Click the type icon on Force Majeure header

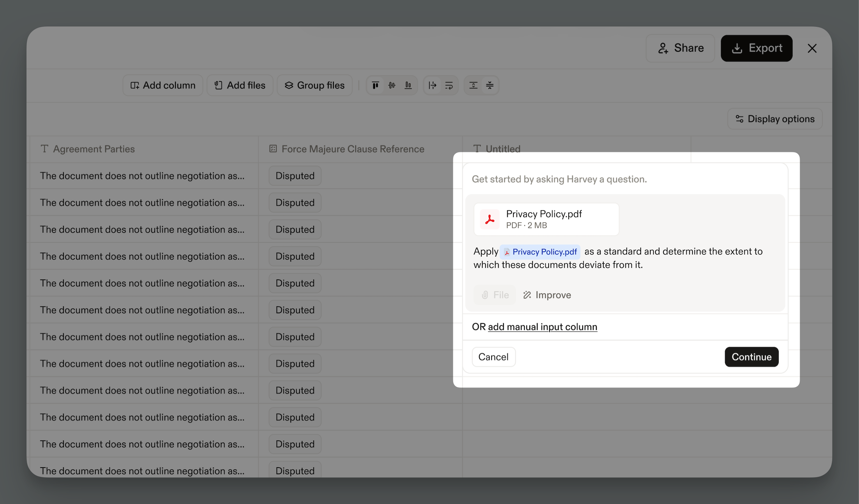[273, 149]
